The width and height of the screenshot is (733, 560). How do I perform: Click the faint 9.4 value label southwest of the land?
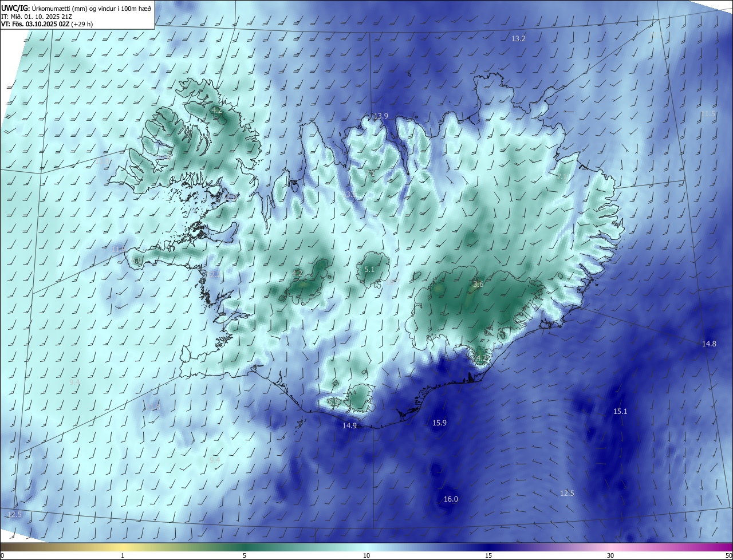click(215, 460)
